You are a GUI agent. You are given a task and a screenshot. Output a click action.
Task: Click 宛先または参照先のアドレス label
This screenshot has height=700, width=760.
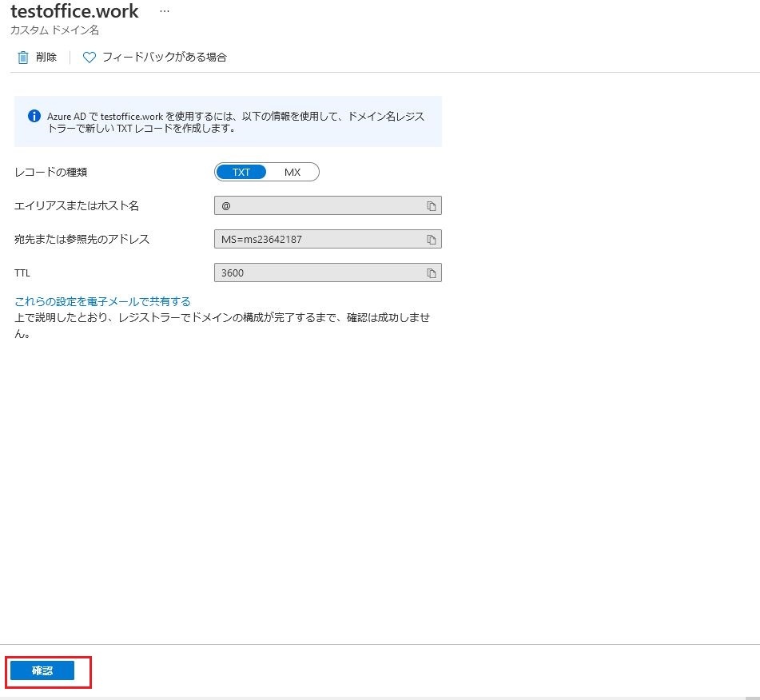tap(82, 239)
